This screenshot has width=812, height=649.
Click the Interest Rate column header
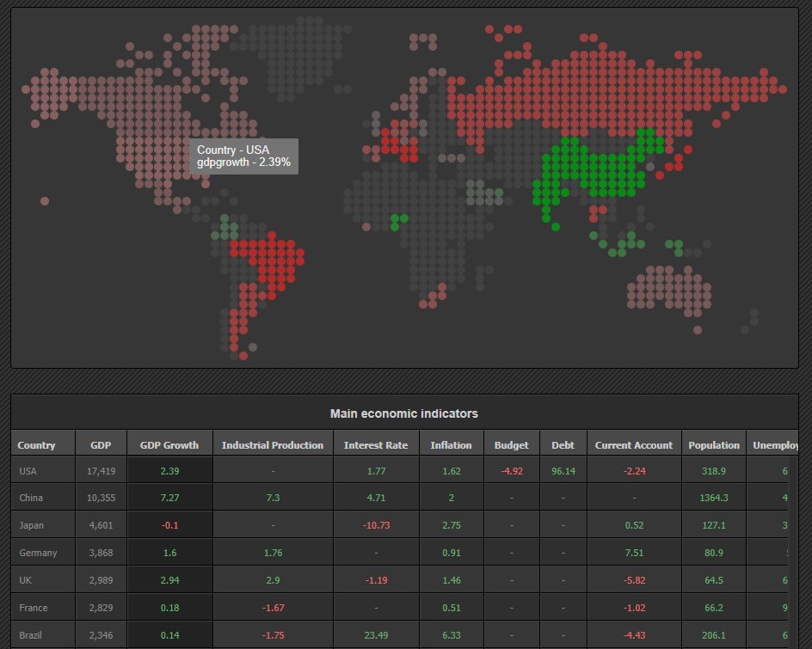376,444
